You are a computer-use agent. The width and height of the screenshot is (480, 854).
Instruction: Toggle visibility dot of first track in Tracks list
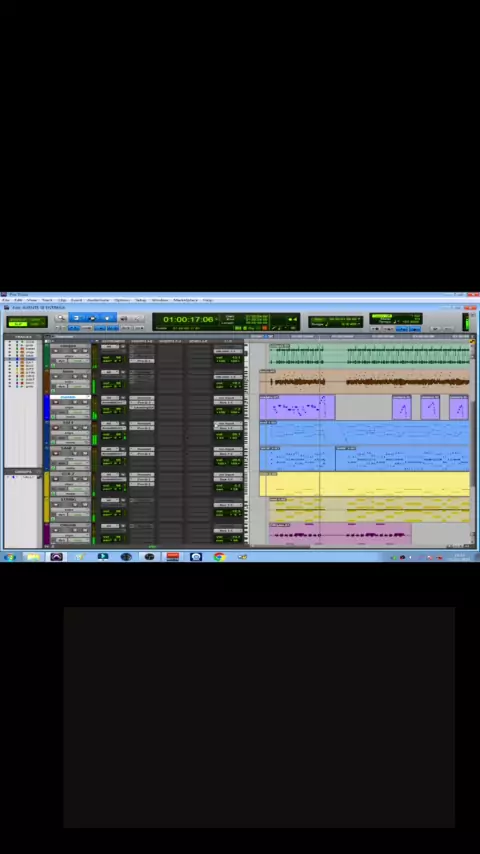coord(9,342)
